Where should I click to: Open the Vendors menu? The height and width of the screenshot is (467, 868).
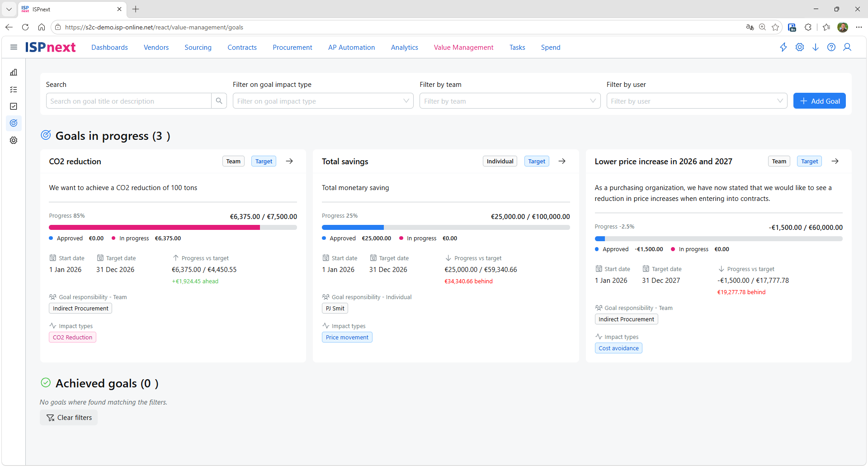pyautogui.click(x=156, y=48)
